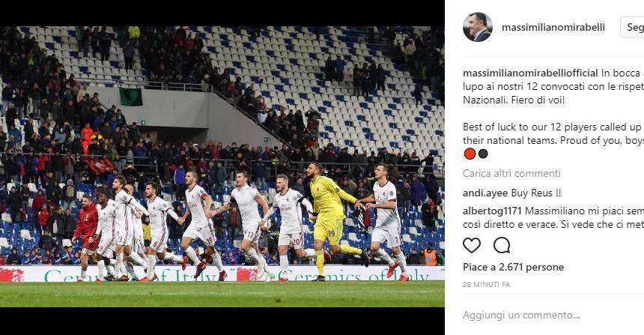Screen dimensions: 644x335
Task: Click the black circle emoji in caption
Action: [x=483, y=154]
